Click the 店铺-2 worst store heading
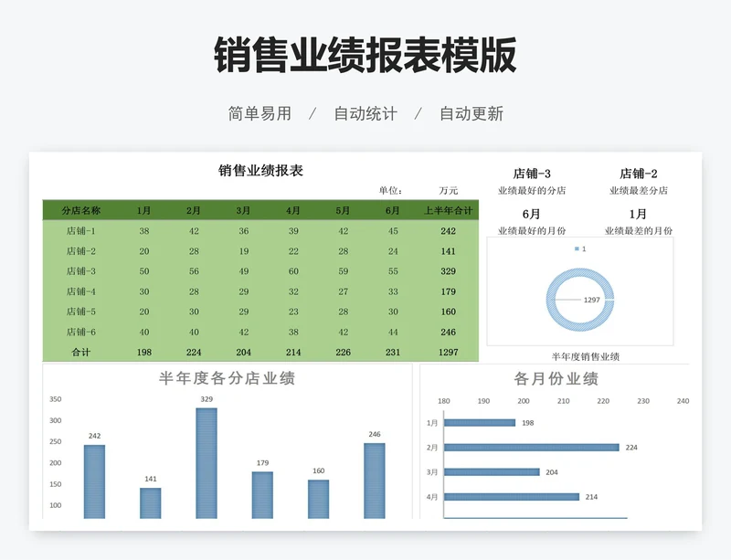This screenshot has width=731, height=560. pos(638,174)
